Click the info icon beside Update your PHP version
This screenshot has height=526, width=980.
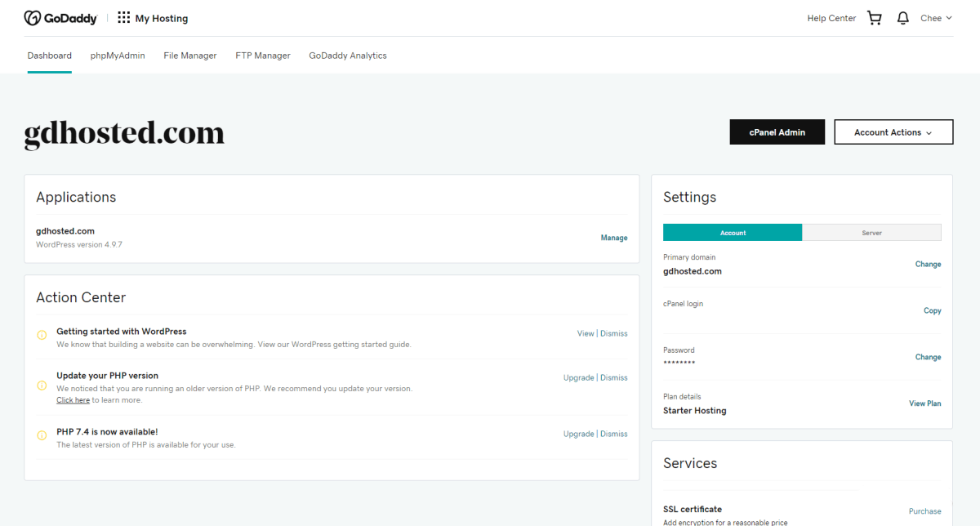click(42, 386)
